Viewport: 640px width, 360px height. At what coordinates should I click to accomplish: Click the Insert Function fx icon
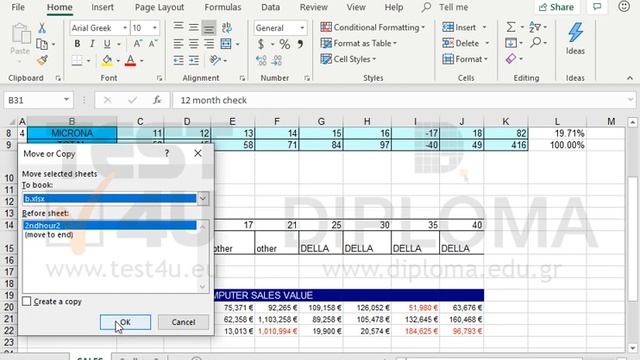[x=157, y=100]
